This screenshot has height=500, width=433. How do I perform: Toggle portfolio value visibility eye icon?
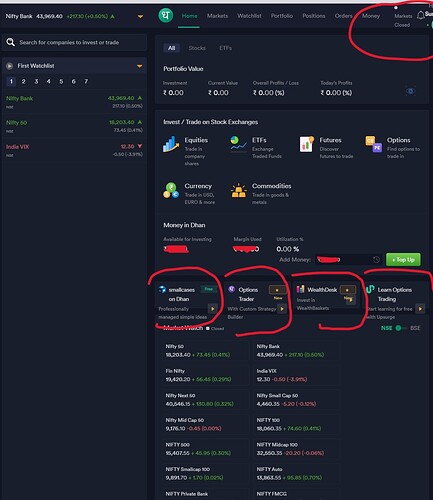[411, 91]
